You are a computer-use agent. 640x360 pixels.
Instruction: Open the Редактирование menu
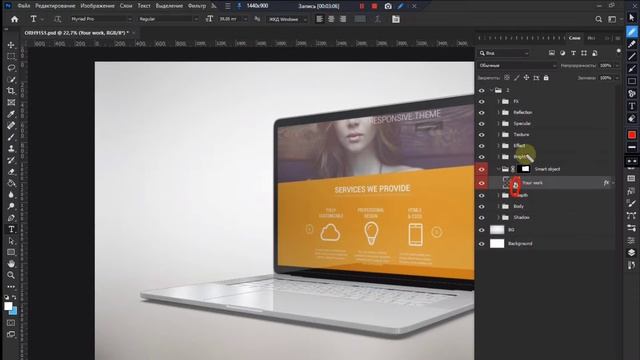(x=55, y=6)
